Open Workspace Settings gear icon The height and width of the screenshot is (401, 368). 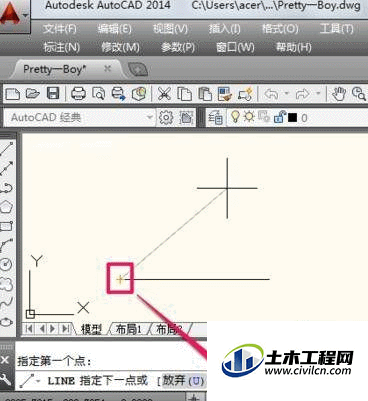pos(166,117)
